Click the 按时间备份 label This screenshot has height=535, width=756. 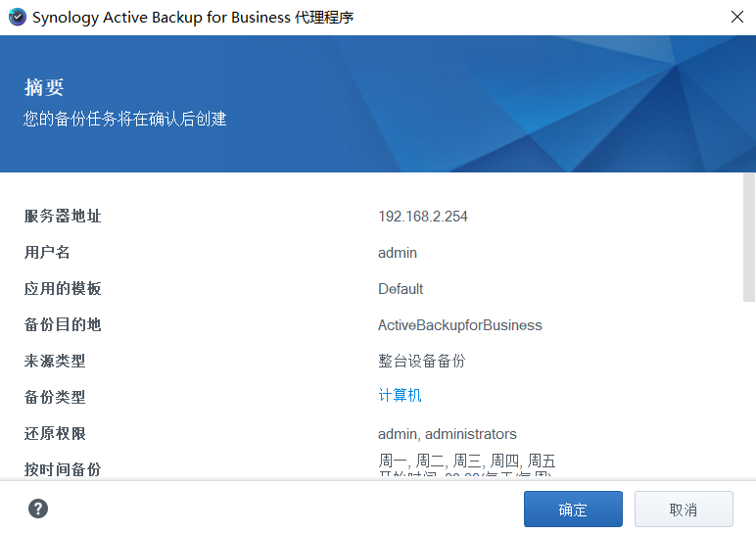point(63,469)
